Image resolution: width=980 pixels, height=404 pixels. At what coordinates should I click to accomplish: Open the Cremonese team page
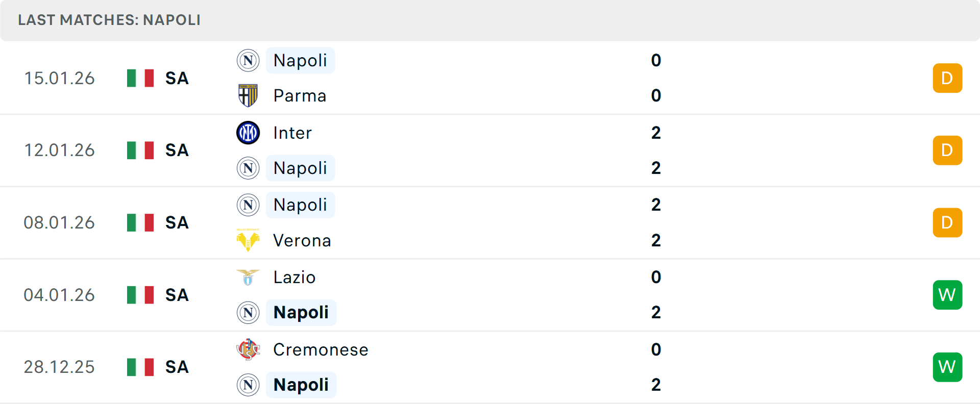pos(321,349)
